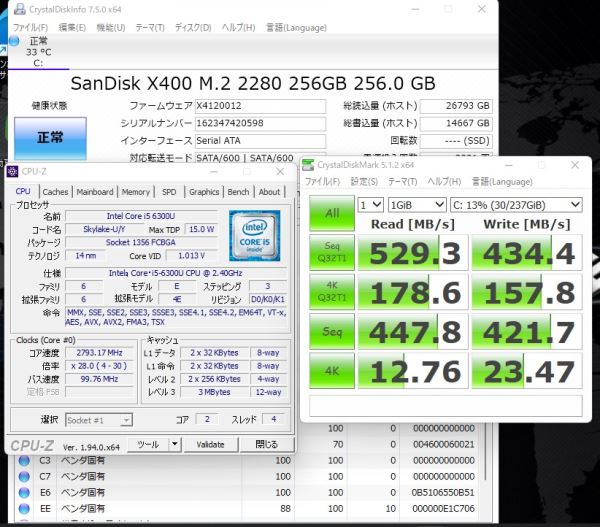
Task: Open ディスク(D) menu in CrystalDiskInfo
Action: click(193, 28)
